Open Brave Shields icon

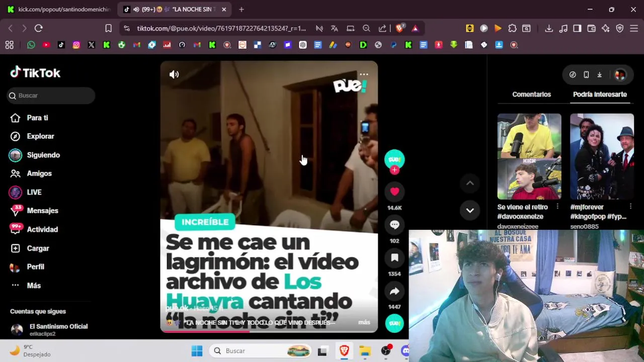[399, 29]
